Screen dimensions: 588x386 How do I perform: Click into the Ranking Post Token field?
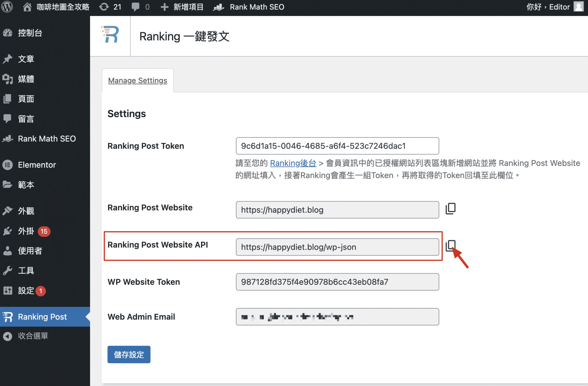pyautogui.click(x=337, y=146)
